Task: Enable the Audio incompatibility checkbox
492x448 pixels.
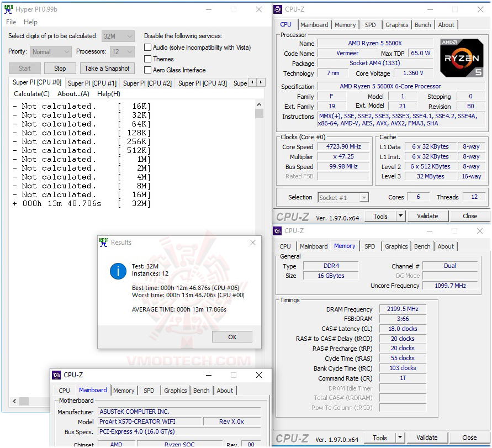Action: [x=147, y=47]
